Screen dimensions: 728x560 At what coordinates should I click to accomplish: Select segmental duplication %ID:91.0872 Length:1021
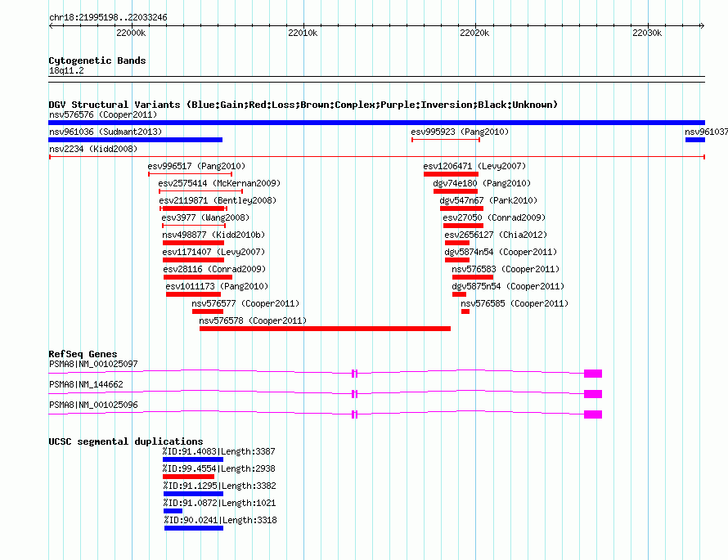219,503
